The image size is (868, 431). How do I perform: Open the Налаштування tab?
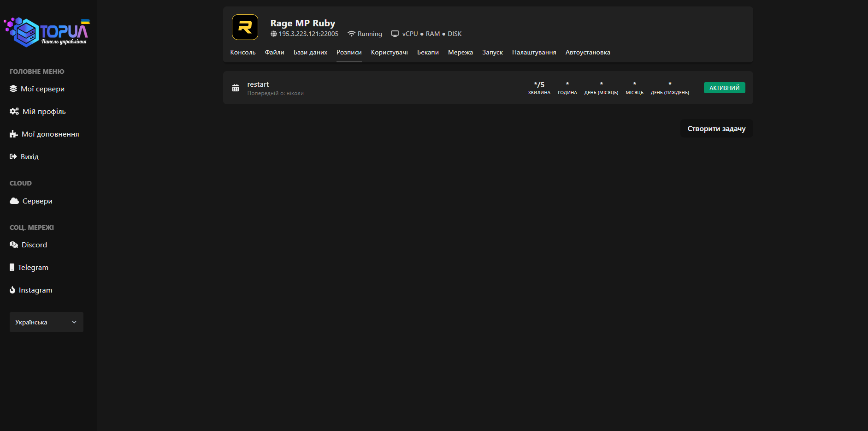534,53
